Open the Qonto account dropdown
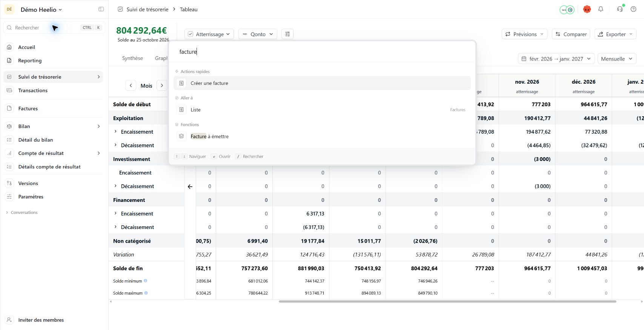 (x=258, y=34)
